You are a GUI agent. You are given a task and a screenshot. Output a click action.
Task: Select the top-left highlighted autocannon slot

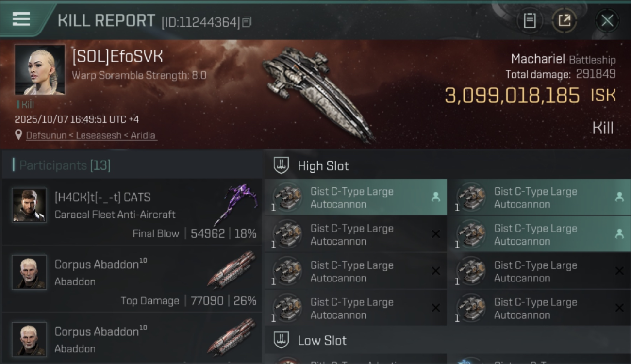pyautogui.click(x=355, y=197)
